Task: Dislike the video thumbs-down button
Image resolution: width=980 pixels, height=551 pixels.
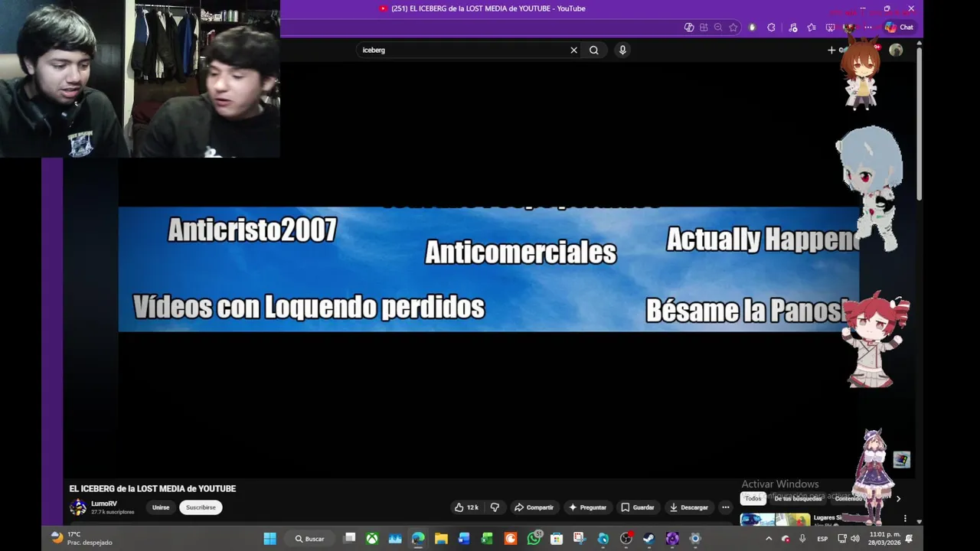Action: [x=495, y=507]
